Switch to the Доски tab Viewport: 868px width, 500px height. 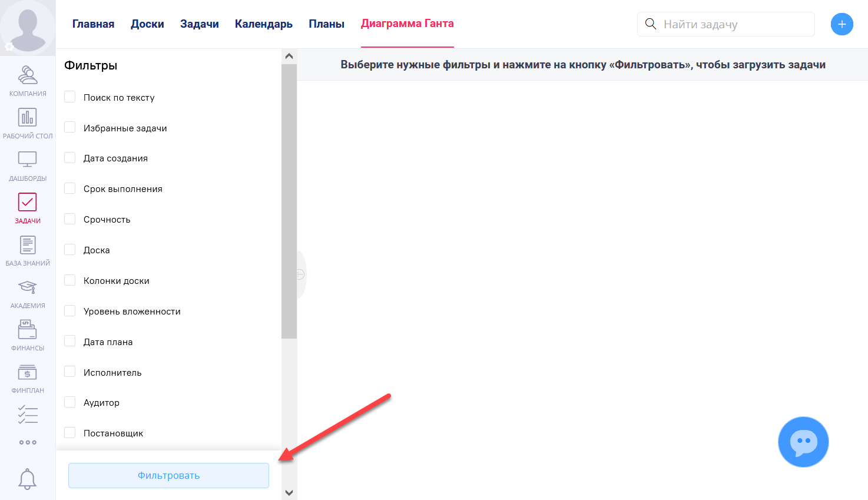147,24
